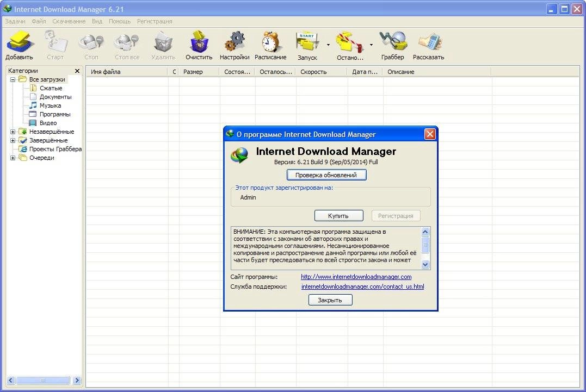Viewport: 586px width, 392px height.
Task: Select the Документы category icon
Action: (x=33, y=97)
